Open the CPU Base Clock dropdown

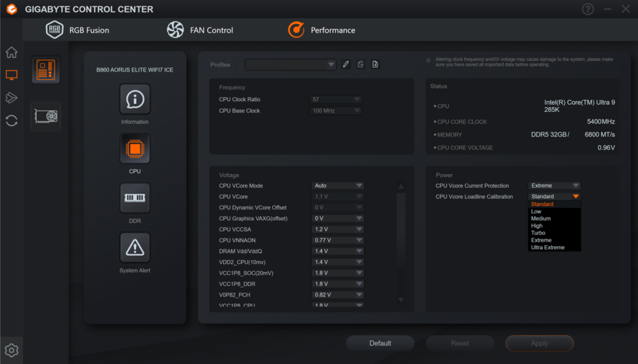coord(336,110)
